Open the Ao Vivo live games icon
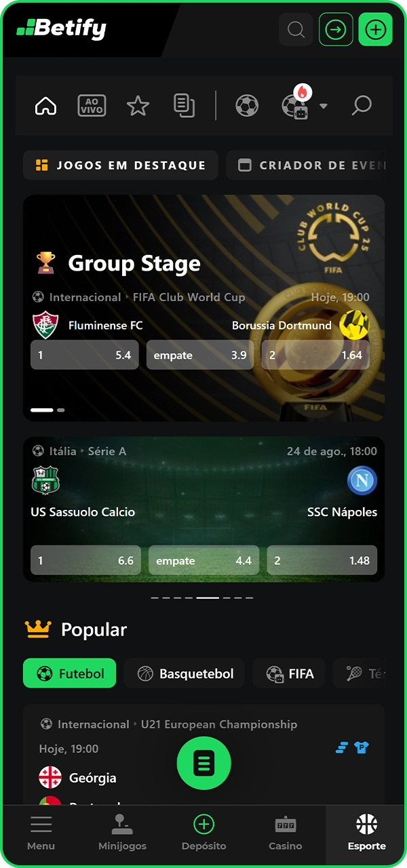The width and height of the screenshot is (407, 868). click(92, 106)
